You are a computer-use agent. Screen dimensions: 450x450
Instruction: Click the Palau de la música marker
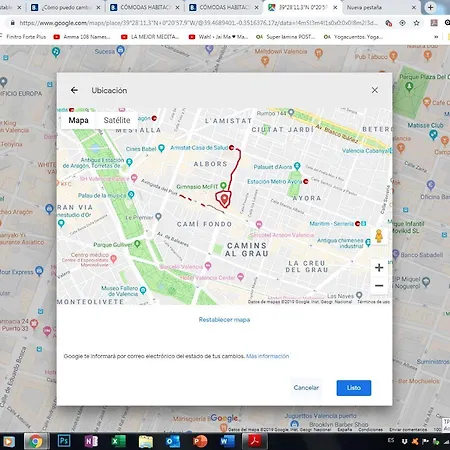click(131, 195)
